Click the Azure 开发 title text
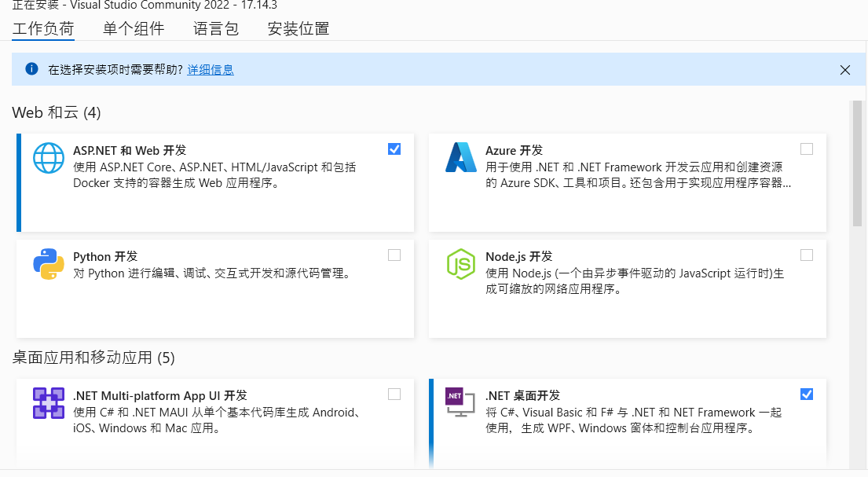 coord(514,150)
